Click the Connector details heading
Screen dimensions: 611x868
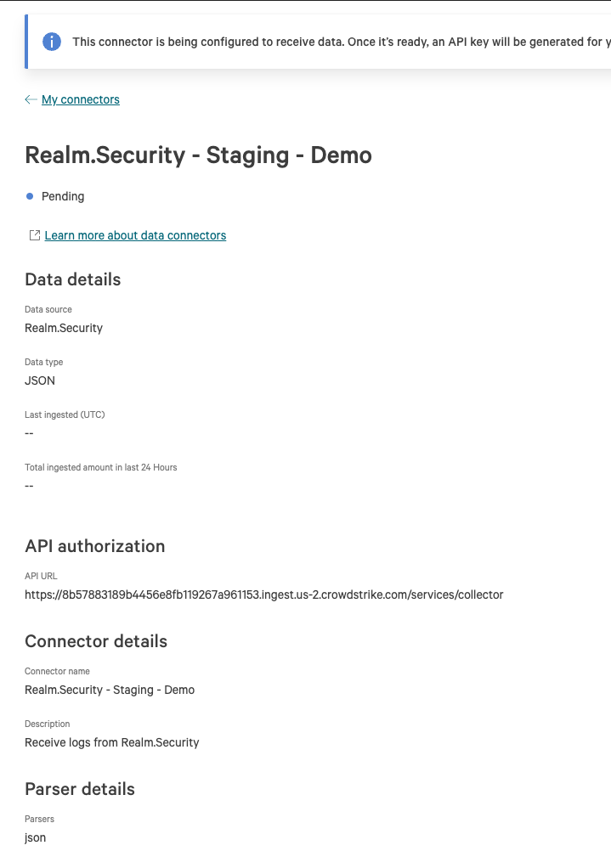96,641
